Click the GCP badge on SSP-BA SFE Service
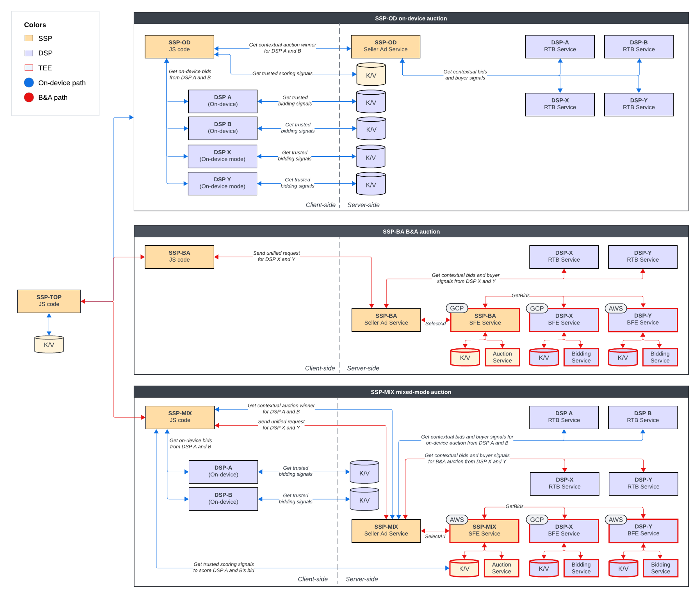The image size is (700, 598). click(457, 308)
